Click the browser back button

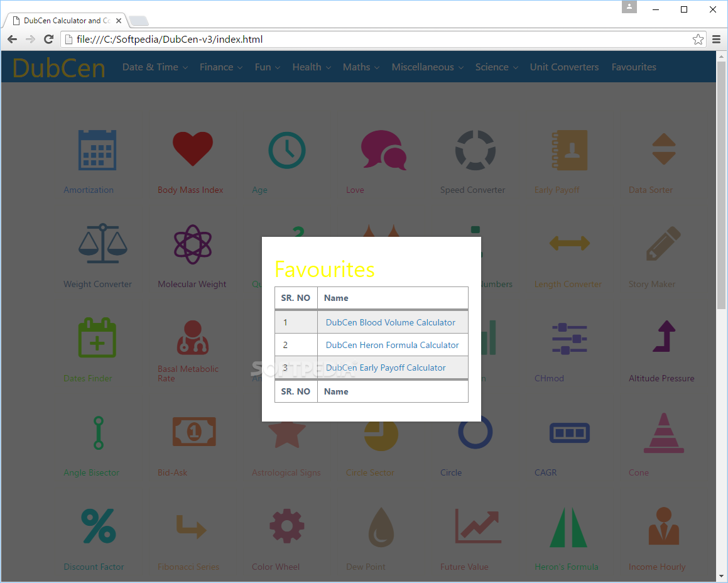click(12, 40)
